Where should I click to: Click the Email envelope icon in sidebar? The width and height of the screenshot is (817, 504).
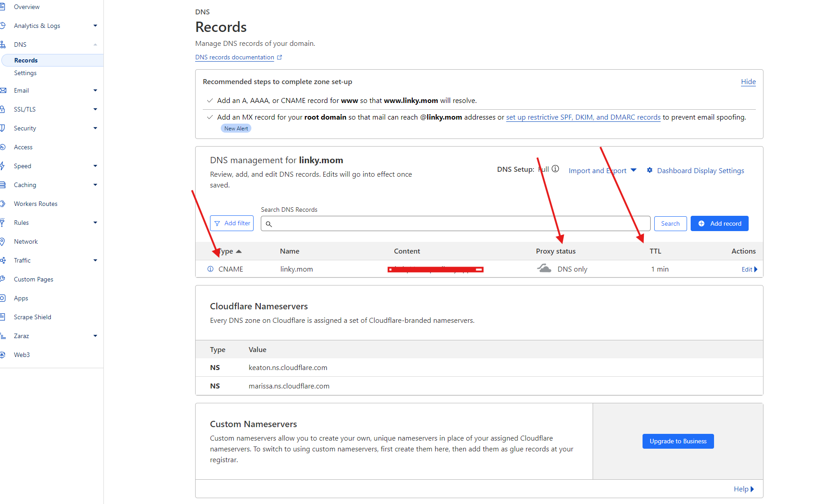tap(3, 90)
